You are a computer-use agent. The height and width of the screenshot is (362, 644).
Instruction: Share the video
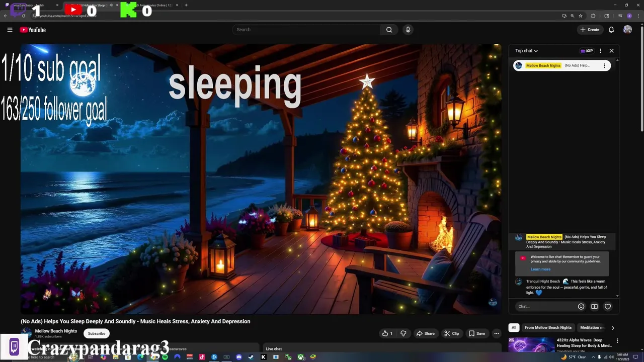(x=425, y=333)
